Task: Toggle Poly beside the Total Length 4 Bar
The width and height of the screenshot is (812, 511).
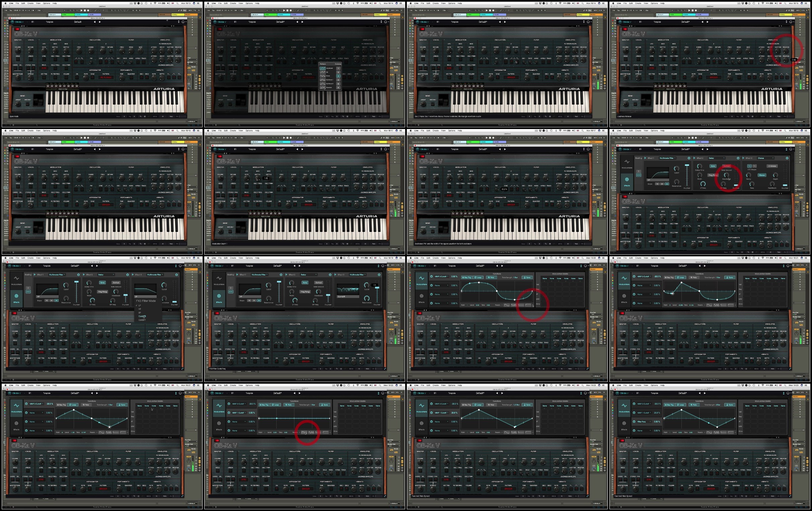Action: (694, 405)
